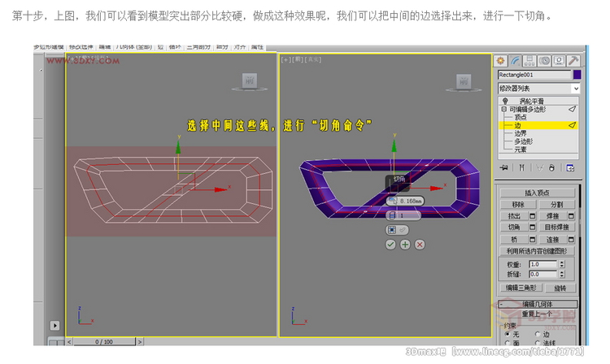Click the chamfer segments caddy field

point(403,215)
